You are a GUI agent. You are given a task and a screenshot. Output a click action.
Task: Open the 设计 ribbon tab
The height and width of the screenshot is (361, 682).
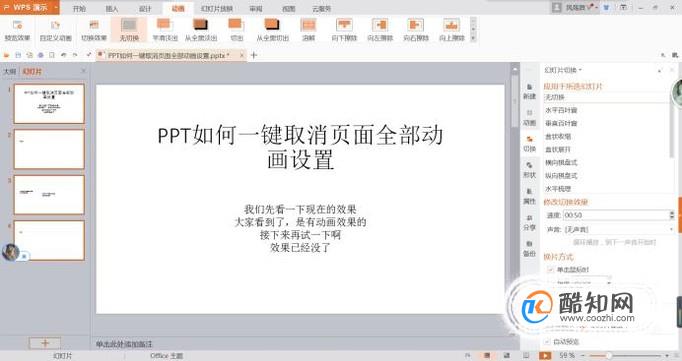(145, 8)
